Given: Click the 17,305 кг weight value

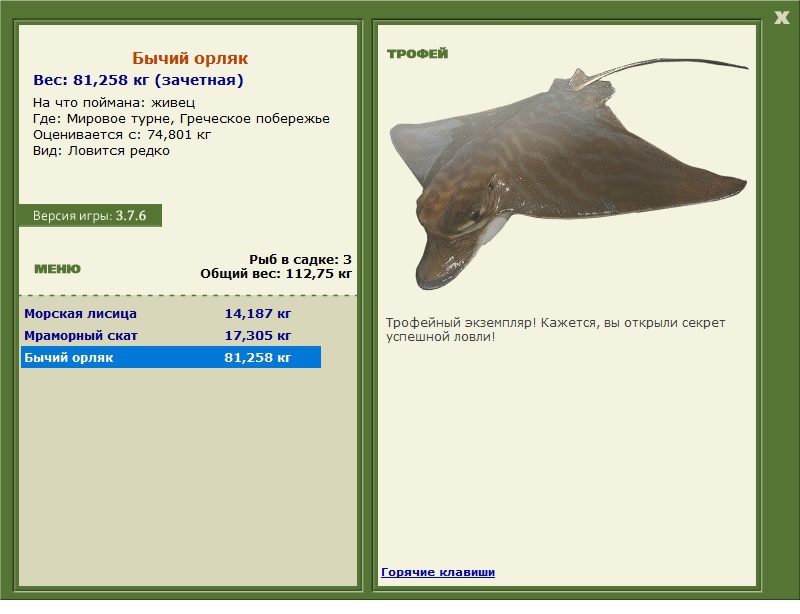Looking at the screenshot, I should coord(258,335).
